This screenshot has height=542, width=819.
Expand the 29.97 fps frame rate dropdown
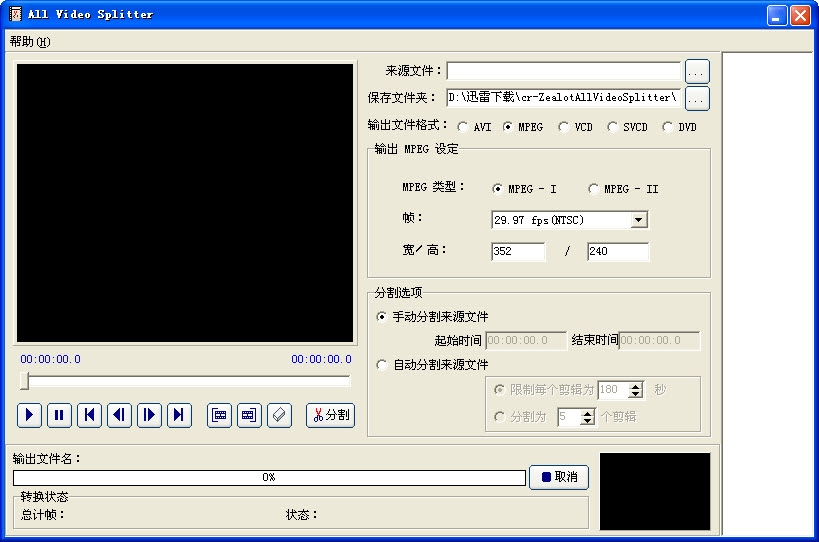(639, 220)
